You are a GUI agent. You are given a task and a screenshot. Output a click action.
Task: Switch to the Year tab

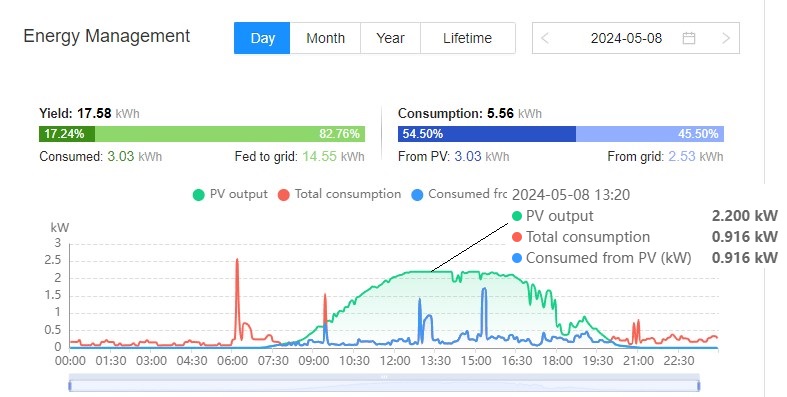tap(390, 38)
